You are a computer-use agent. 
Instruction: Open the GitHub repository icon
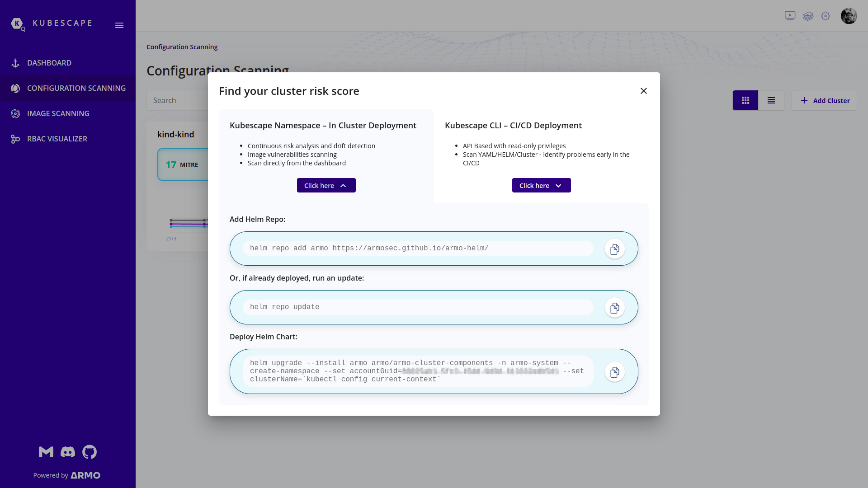(90, 452)
